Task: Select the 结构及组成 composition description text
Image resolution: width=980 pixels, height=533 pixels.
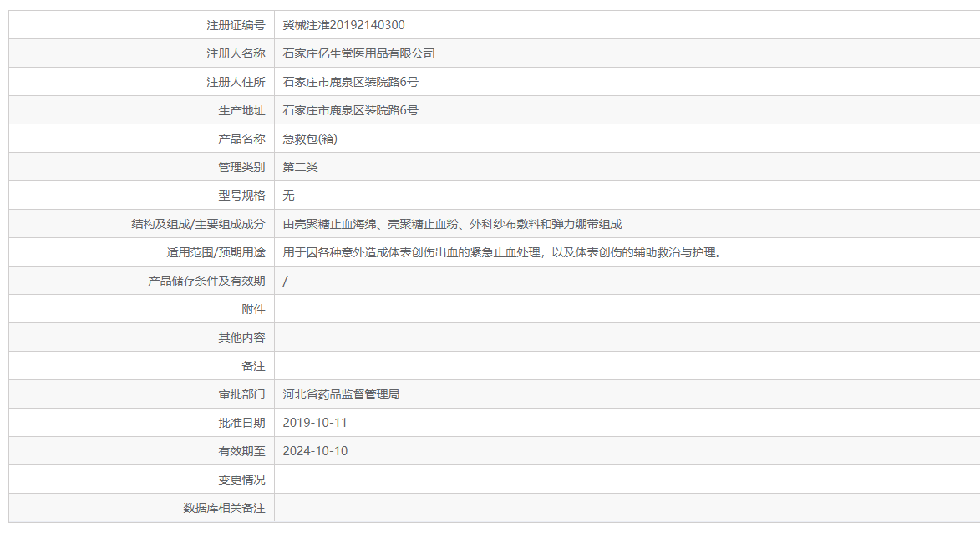Action: pyautogui.click(x=452, y=224)
